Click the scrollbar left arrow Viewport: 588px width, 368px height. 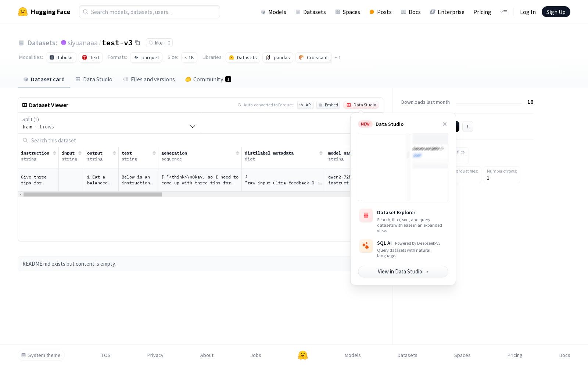pyautogui.click(x=21, y=194)
